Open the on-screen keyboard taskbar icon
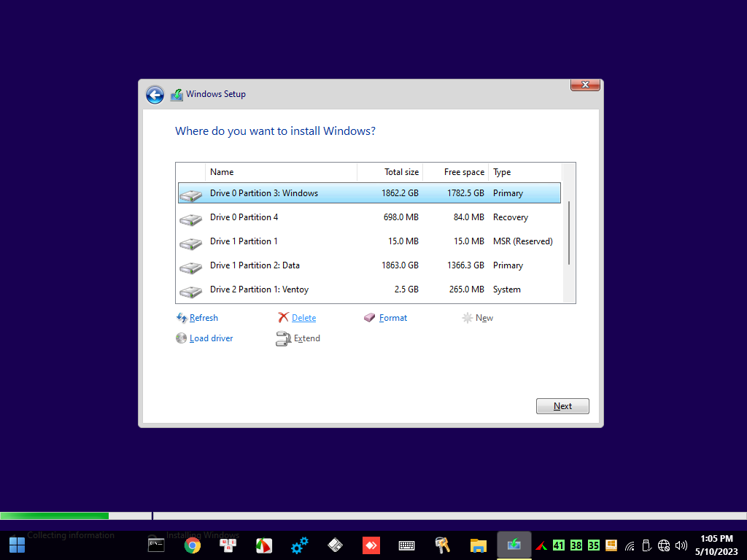This screenshot has width=747, height=560. coord(406,545)
